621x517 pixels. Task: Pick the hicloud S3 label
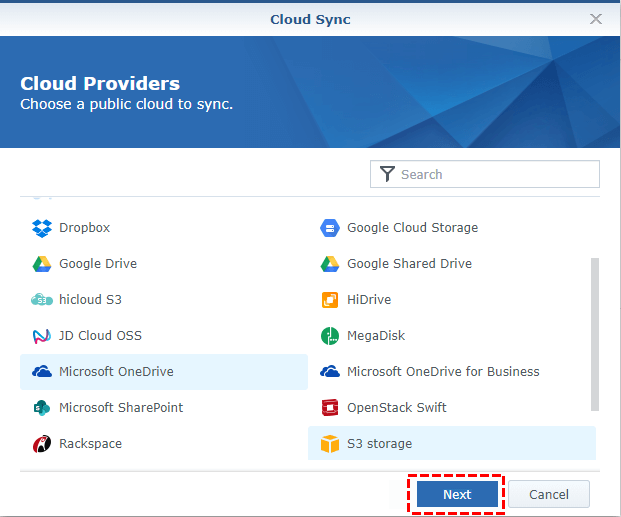point(90,300)
